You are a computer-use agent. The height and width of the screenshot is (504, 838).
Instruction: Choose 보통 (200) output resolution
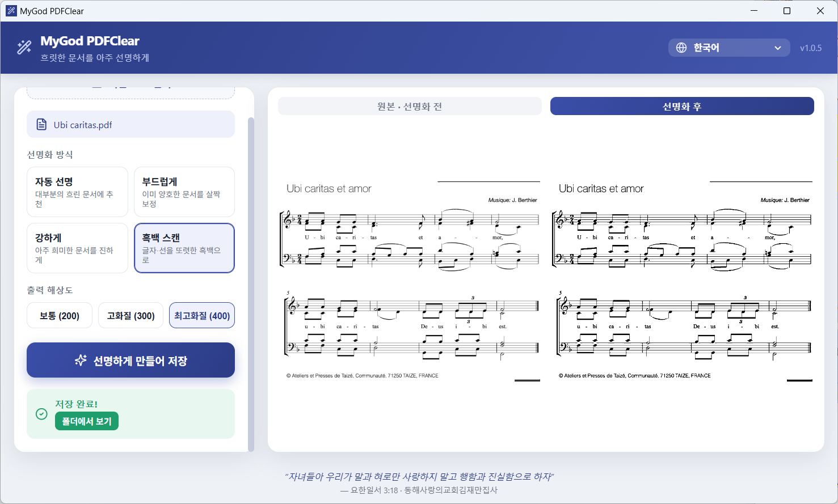pyautogui.click(x=60, y=315)
